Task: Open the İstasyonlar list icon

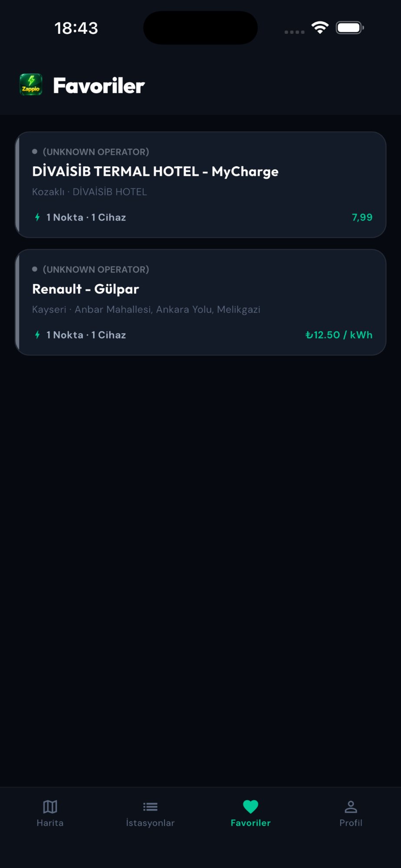Action: point(150,807)
